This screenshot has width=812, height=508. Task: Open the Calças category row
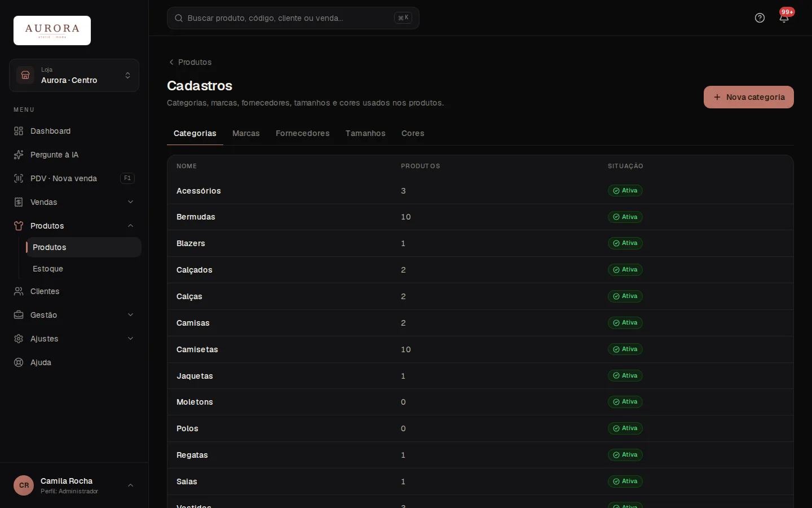click(480, 296)
